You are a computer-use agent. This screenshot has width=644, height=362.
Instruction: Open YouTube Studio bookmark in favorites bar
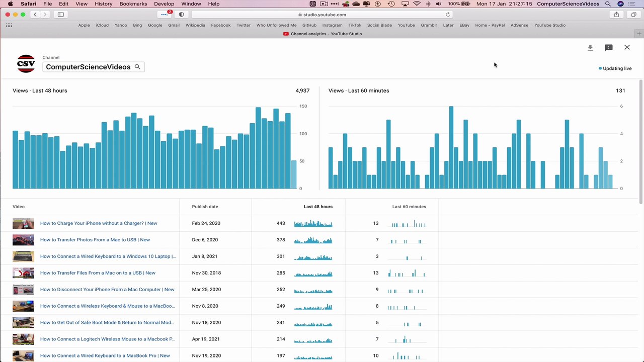tap(550, 25)
